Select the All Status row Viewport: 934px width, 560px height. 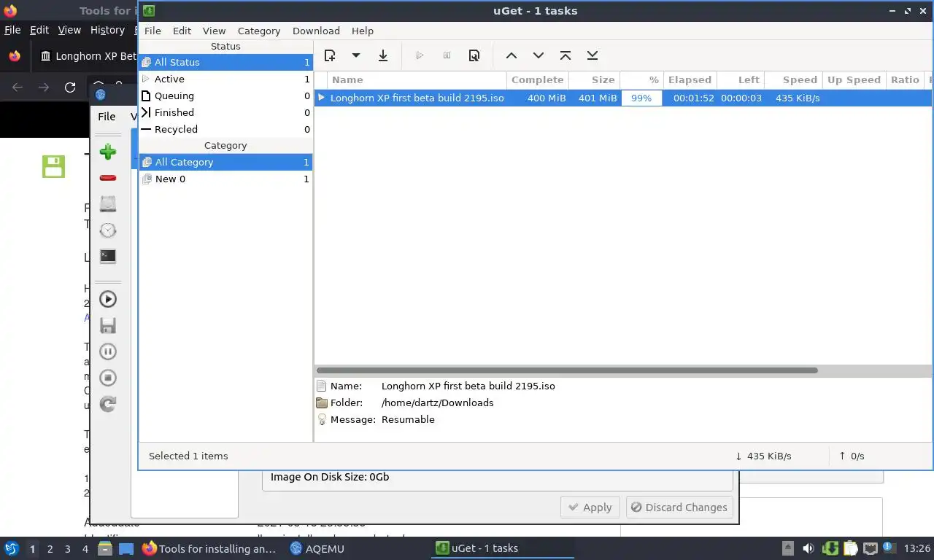tap(225, 62)
